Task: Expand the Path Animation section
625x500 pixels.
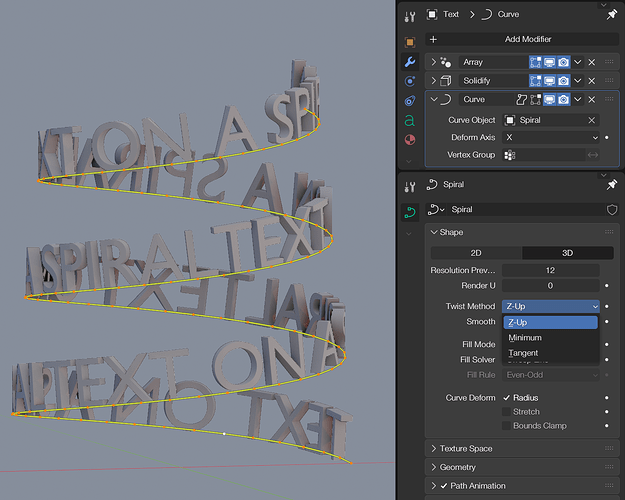Action: point(434,486)
